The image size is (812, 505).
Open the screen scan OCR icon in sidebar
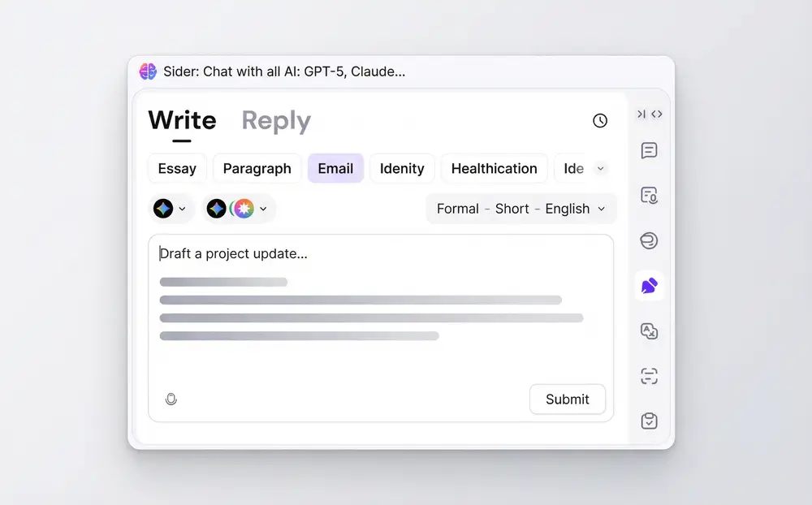(649, 376)
